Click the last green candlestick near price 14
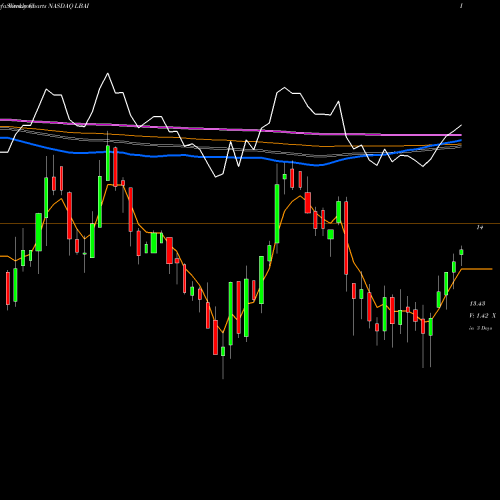 (461, 252)
